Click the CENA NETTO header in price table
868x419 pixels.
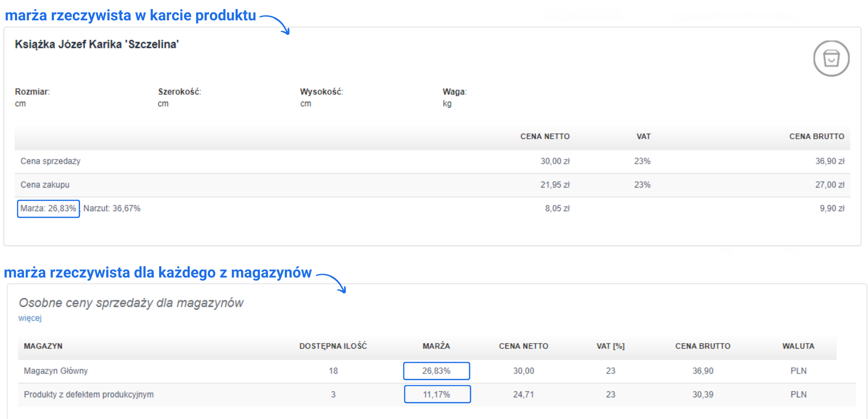[544, 137]
